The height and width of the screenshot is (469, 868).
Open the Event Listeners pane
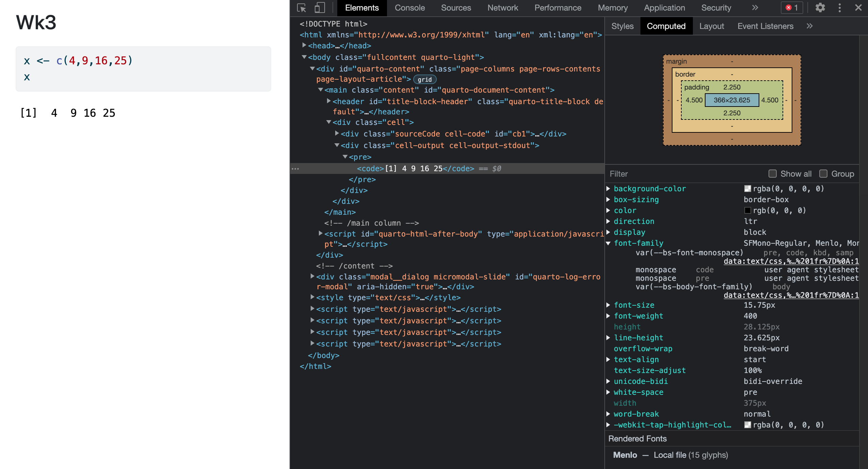coord(765,26)
